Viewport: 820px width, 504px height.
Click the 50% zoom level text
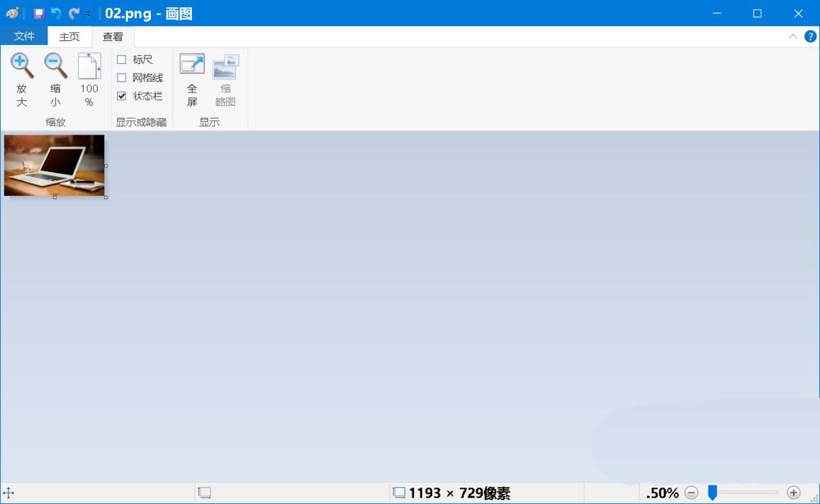click(x=663, y=493)
